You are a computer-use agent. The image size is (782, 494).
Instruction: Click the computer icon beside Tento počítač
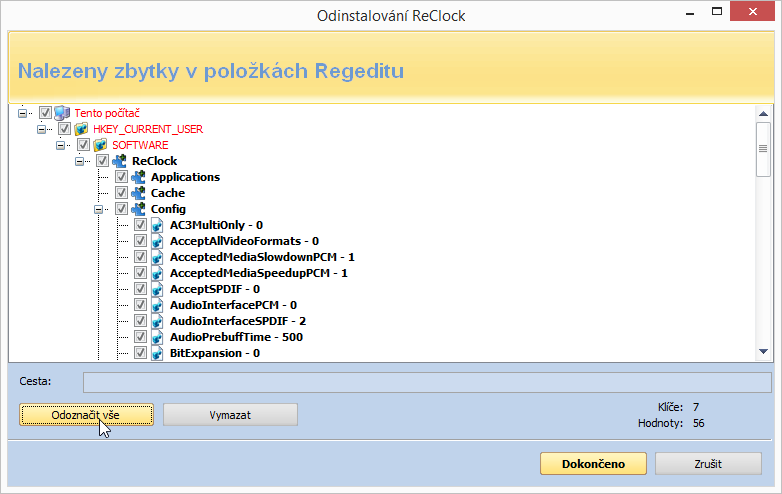(62, 113)
